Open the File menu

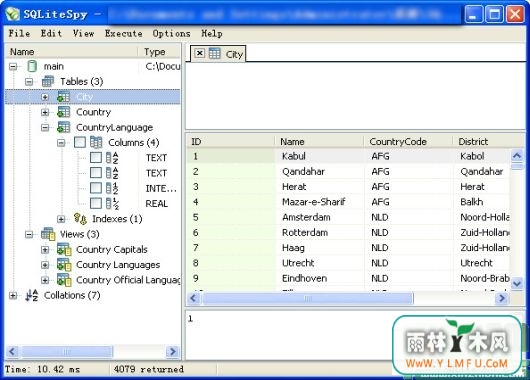coord(19,33)
